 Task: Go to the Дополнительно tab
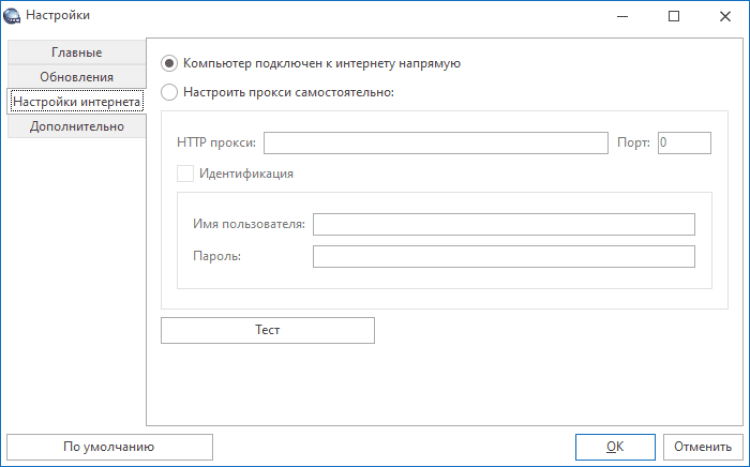pyautogui.click(x=76, y=126)
